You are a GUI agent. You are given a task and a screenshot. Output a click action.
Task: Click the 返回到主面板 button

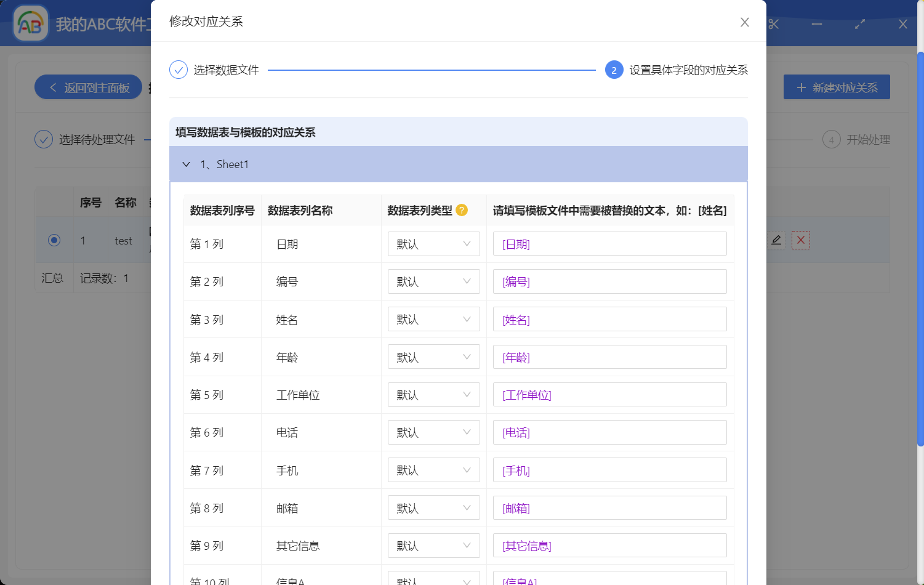(x=88, y=87)
